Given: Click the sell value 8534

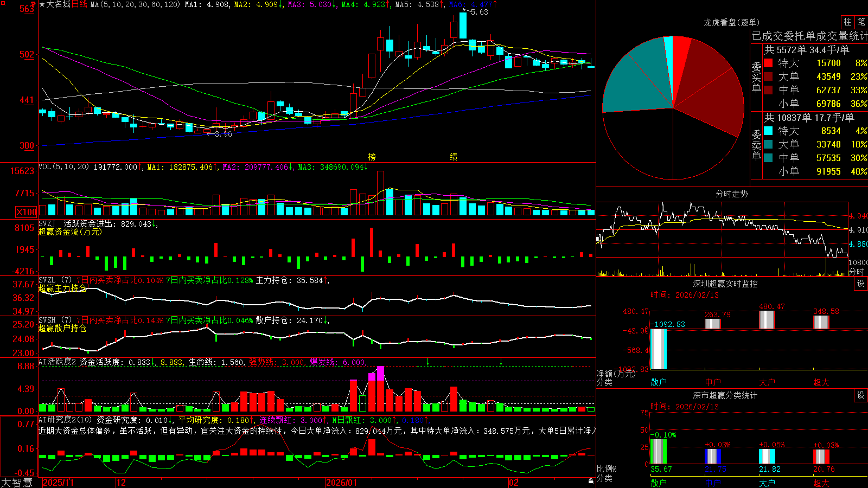Looking at the screenshot, I should pos(831,131).
